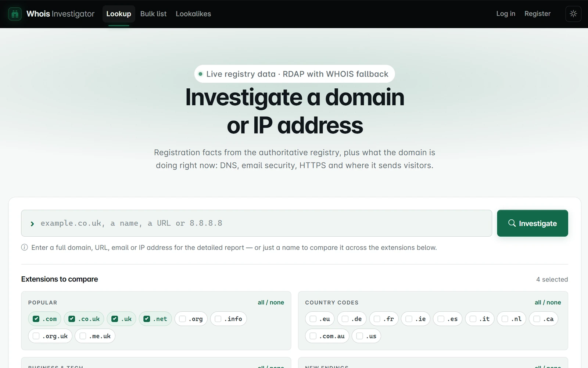Click the info icon beside the hint text

(x=25, y=247)
